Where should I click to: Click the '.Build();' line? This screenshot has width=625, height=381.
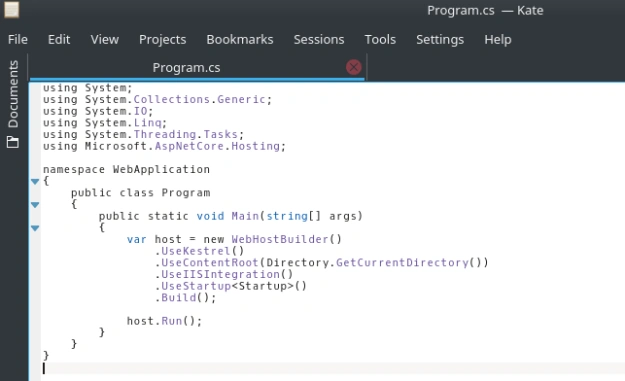coord(185,298)
